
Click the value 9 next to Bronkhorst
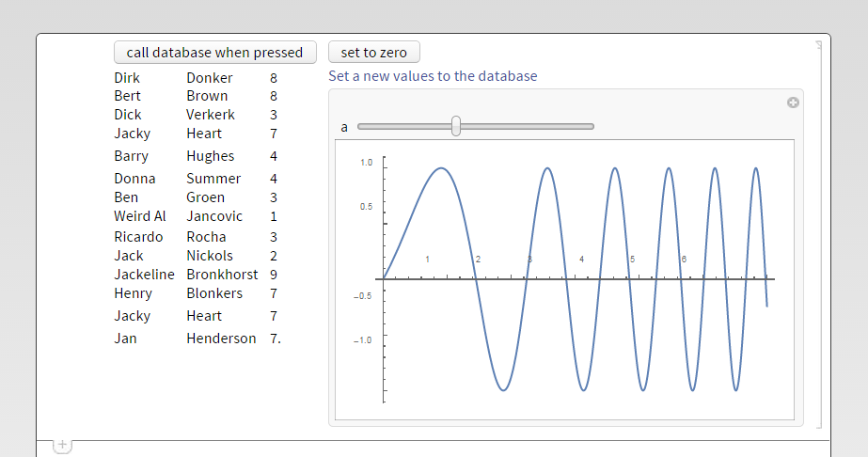(x=273, y=275)
